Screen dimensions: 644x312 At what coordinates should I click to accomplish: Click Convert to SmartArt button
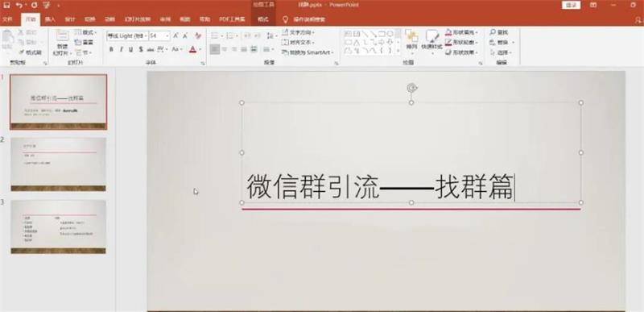pyautogui.click(x=308, y=52)
